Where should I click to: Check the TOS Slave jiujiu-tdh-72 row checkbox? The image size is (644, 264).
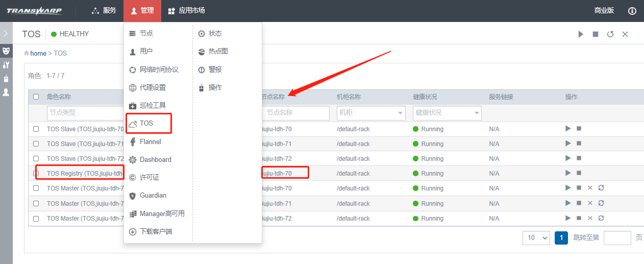36,159
